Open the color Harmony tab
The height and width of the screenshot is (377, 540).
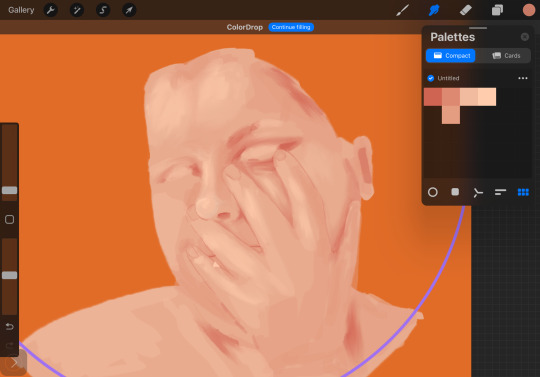click(478, 192)
